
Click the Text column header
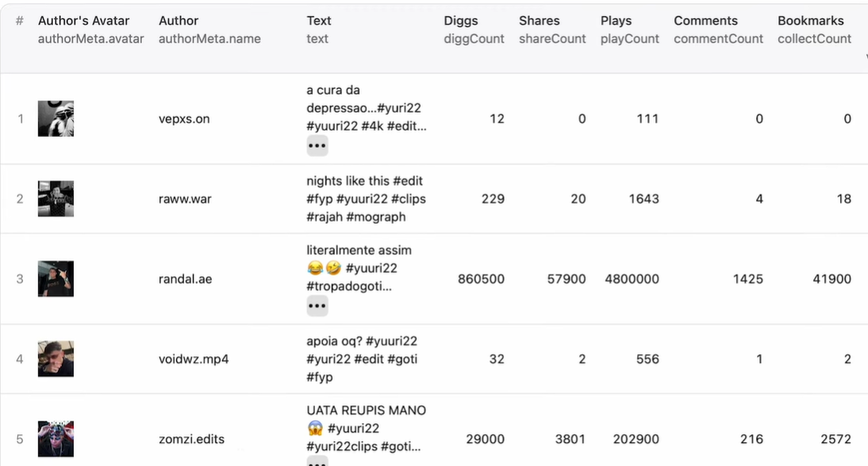click(x=319, y=21)
